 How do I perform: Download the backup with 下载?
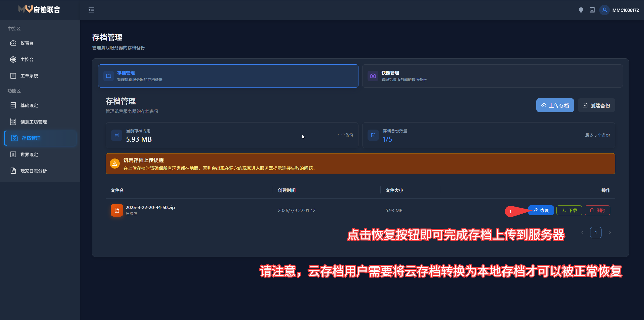pos(569,210)
